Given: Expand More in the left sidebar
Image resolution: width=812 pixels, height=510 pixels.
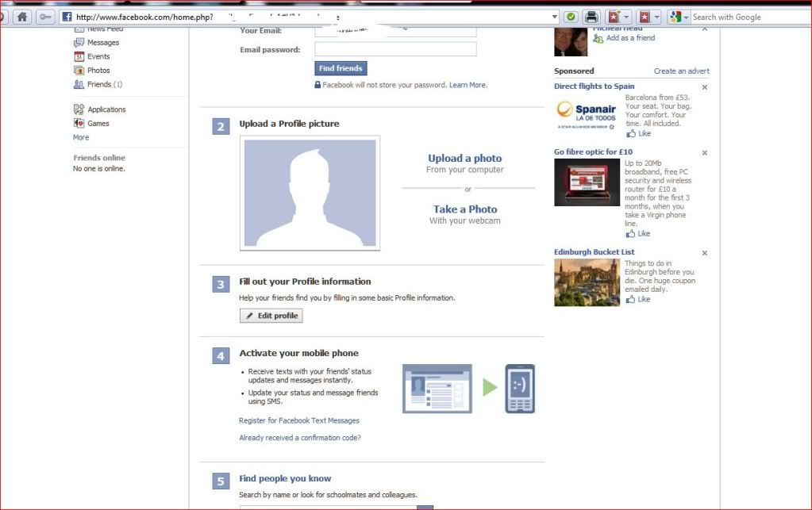Looking at the screenshot, I should click(x=81, y=137).
